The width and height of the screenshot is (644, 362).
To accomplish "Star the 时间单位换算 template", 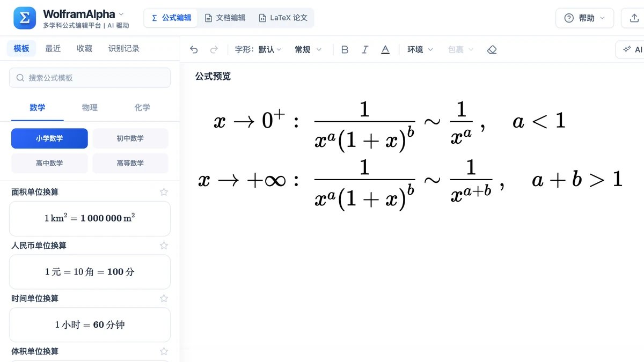I will pyautogui.click(x=164, y=298).
